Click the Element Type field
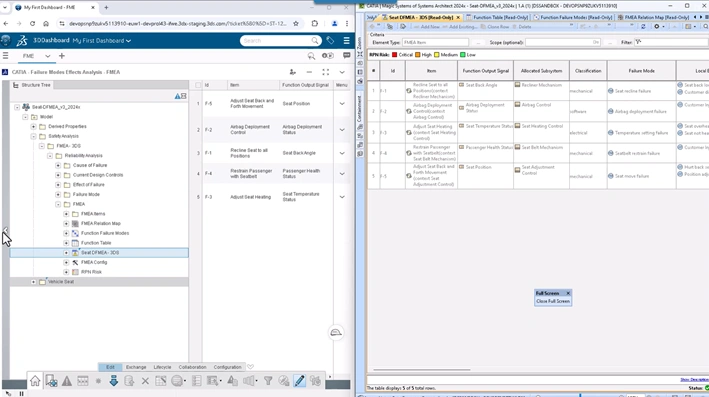This screenshot has width=709, height=397. point(435,42)
